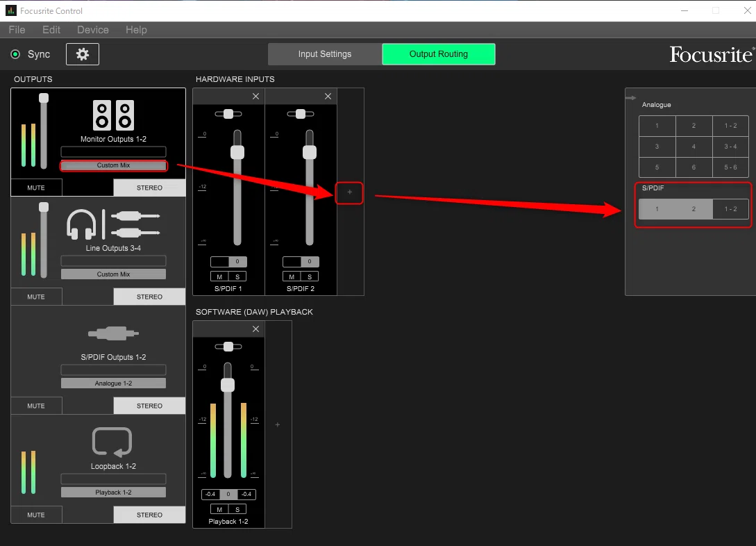Select the S/PDIF Outputs 1-2 connector icon

coord(113,333)
